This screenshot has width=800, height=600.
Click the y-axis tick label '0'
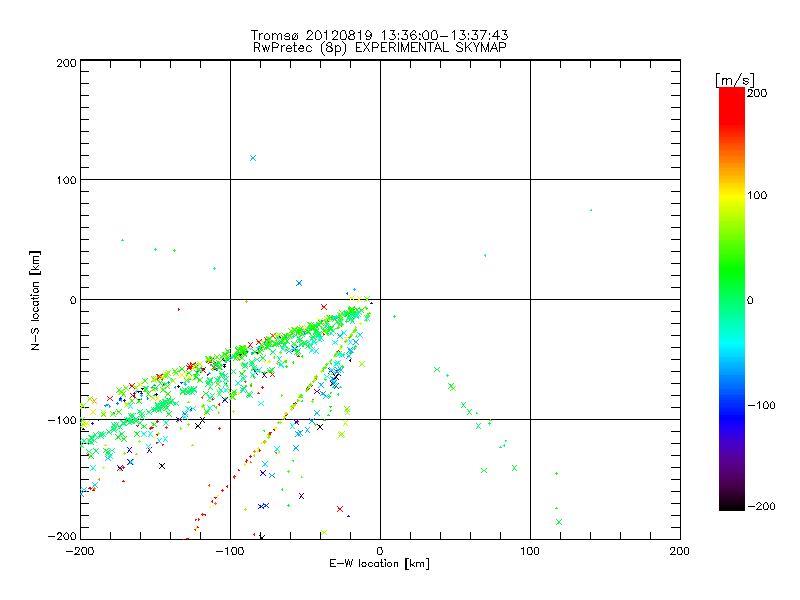point(73,300)
